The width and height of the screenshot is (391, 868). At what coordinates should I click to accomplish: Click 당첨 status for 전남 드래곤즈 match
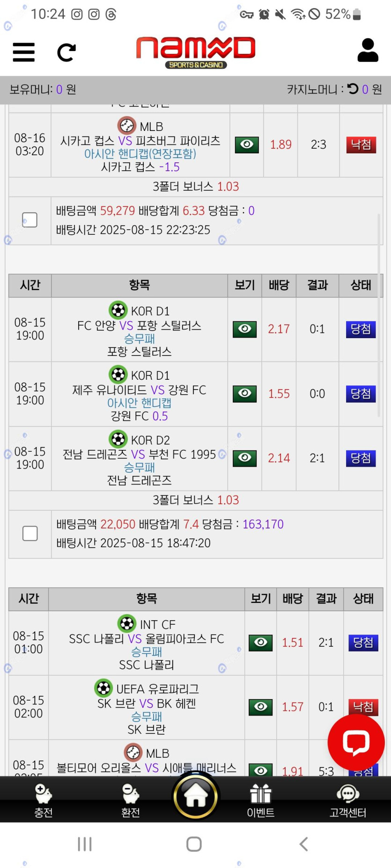361,458
